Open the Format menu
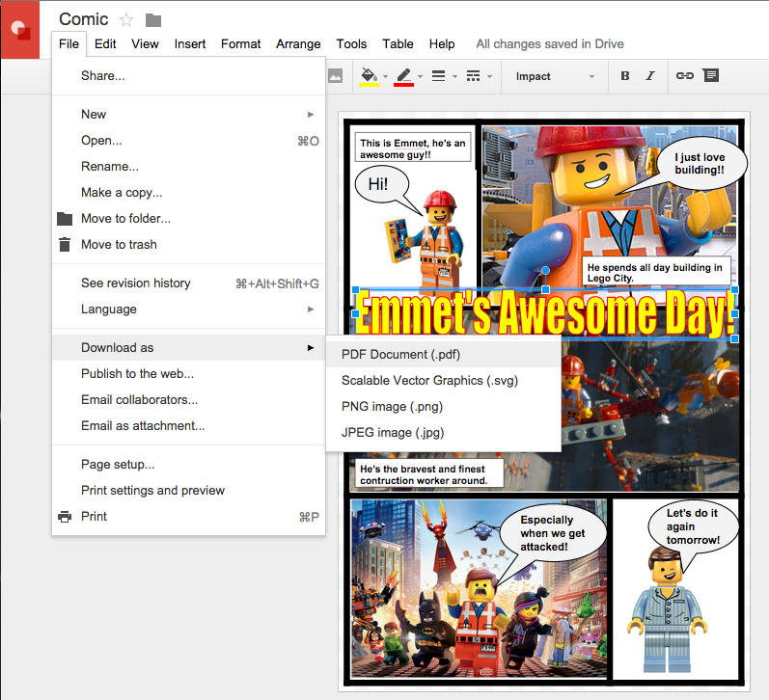The height and width of the screenshot is (700, 769). pyautogui.click(x=241, y=44)
